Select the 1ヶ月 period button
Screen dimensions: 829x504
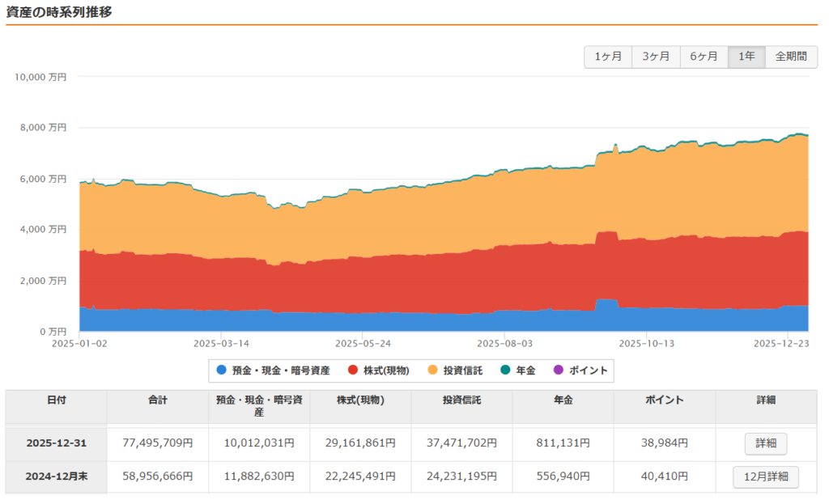click(x=608, y=57)
